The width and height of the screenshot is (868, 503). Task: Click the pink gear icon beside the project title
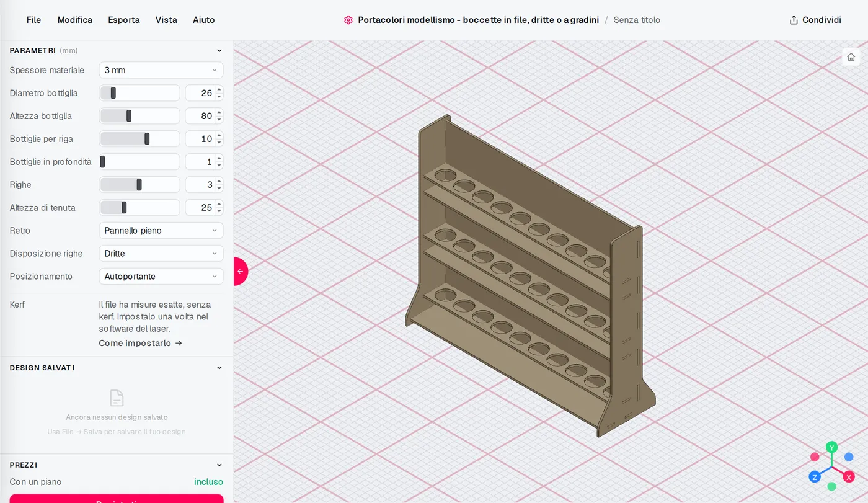[348, 20]
